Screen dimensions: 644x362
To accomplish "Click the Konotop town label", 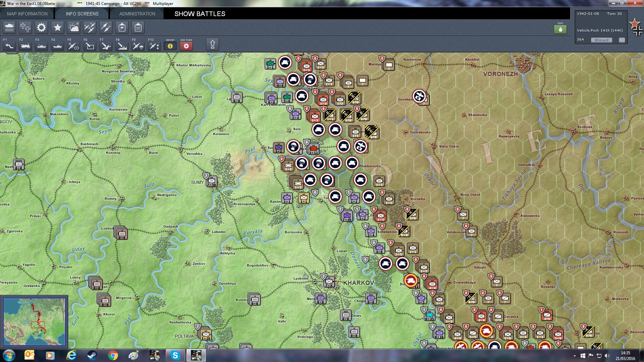I will point(113,153).
